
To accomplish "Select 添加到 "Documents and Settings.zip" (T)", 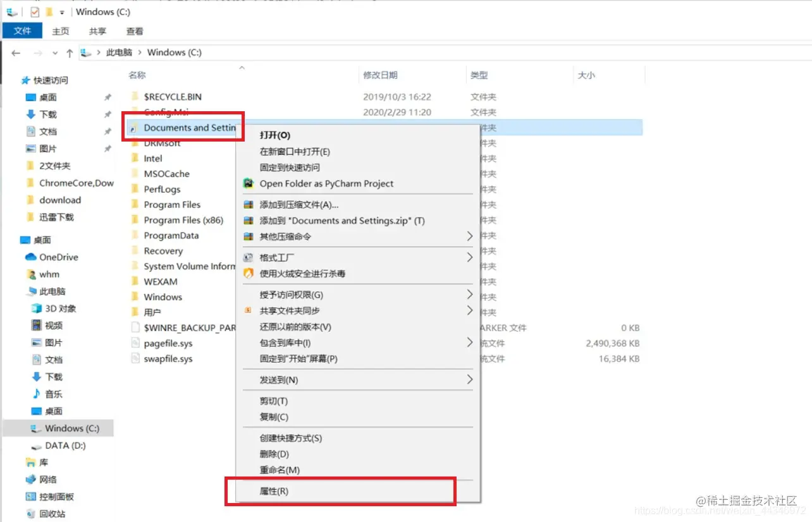I will tap(342, 221).
